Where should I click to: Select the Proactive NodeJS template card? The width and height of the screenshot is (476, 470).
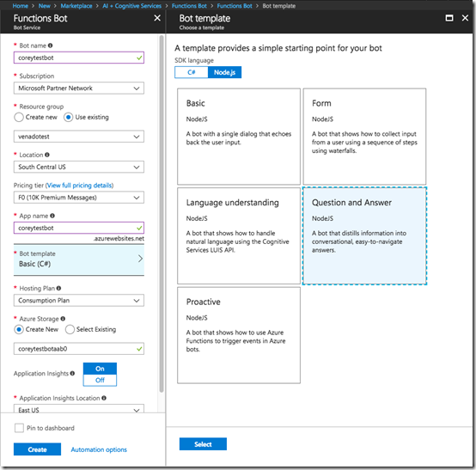pyautogui.click(x=239, y=335)
